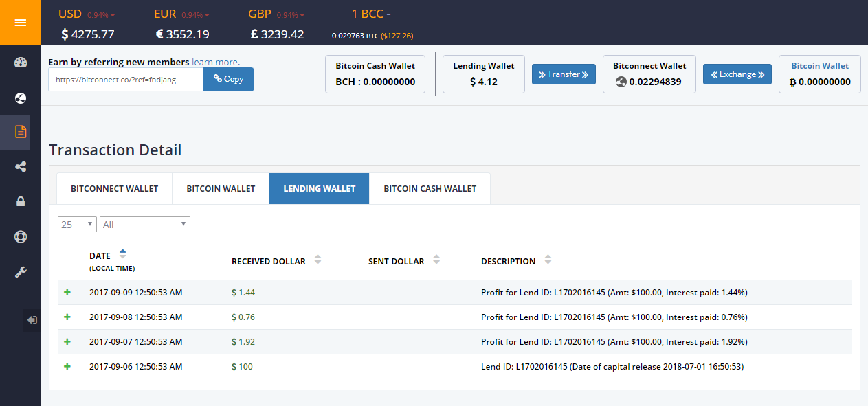Viewport: 868px width, 406px height.
Task: Open the hamburger menu in the orange corner
Action: (21, 23)
